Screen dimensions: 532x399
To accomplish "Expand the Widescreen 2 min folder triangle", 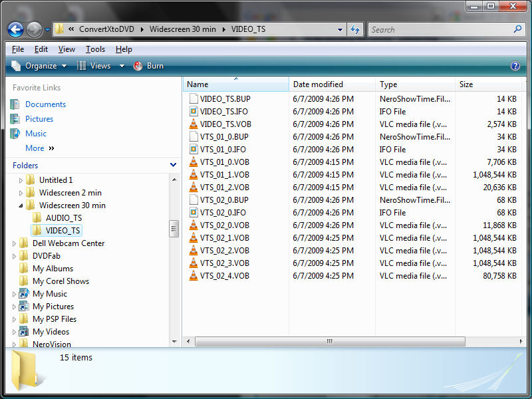I will [21, 193].
